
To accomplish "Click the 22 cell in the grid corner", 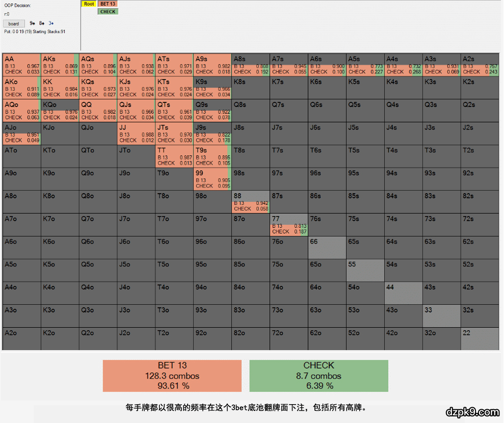I will click(x=479, y=339).
